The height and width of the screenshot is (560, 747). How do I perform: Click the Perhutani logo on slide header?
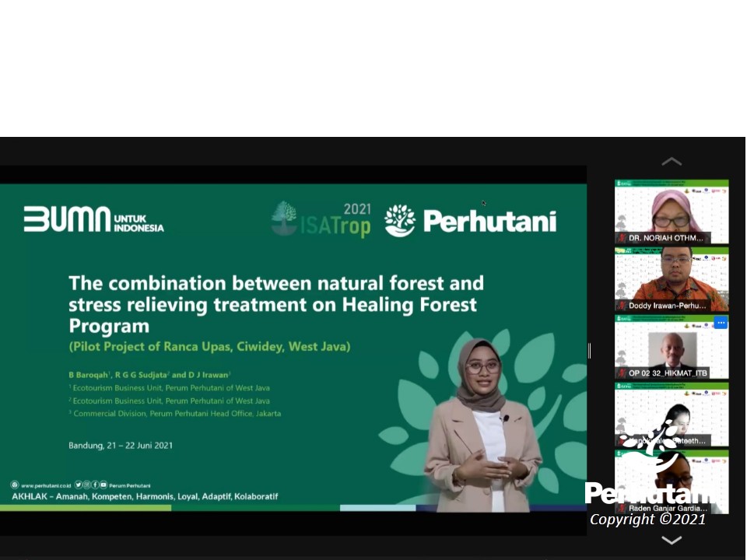coord(471,221)
